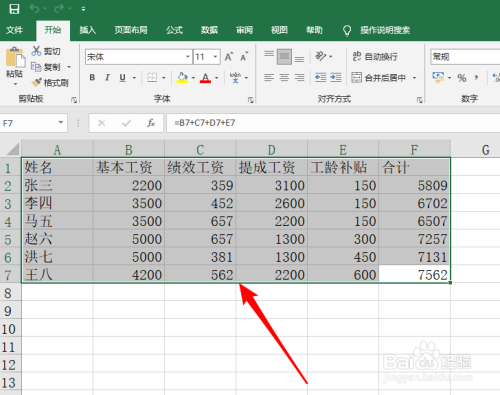Click the phonetic guide 文 icon
Screen dimensions: 500x395
click(235, 78)
